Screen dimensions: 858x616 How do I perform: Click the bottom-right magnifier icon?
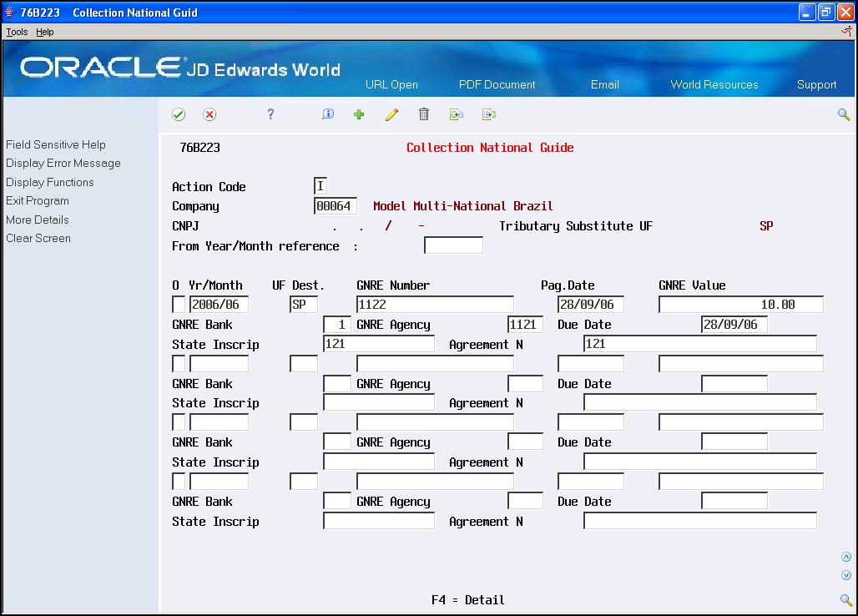coord(846,599)
